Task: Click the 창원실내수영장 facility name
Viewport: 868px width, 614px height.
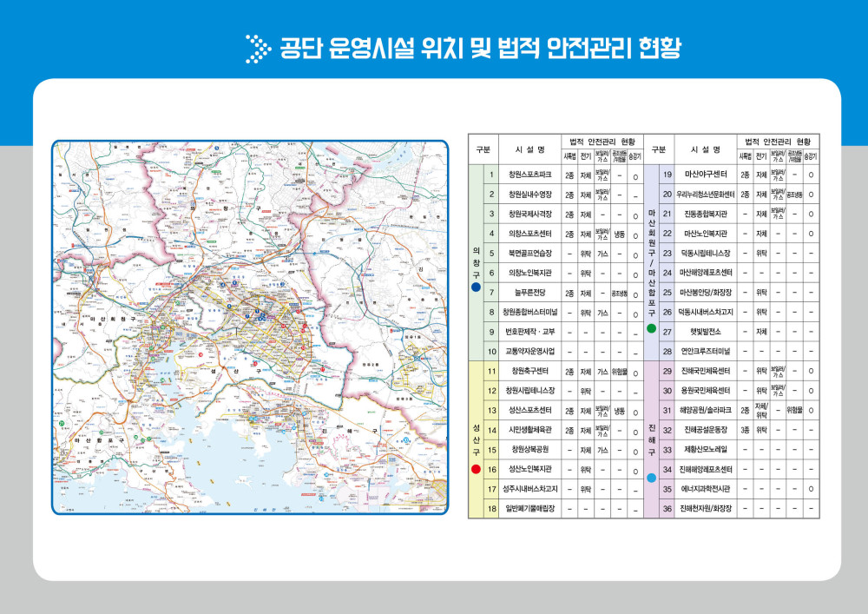Action: 529,195
